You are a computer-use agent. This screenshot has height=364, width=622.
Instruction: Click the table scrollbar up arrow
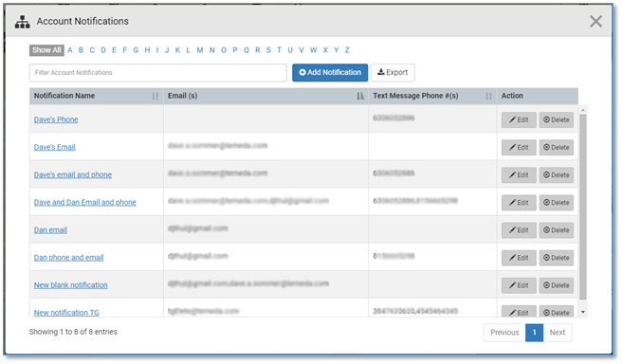coord(583,110)
